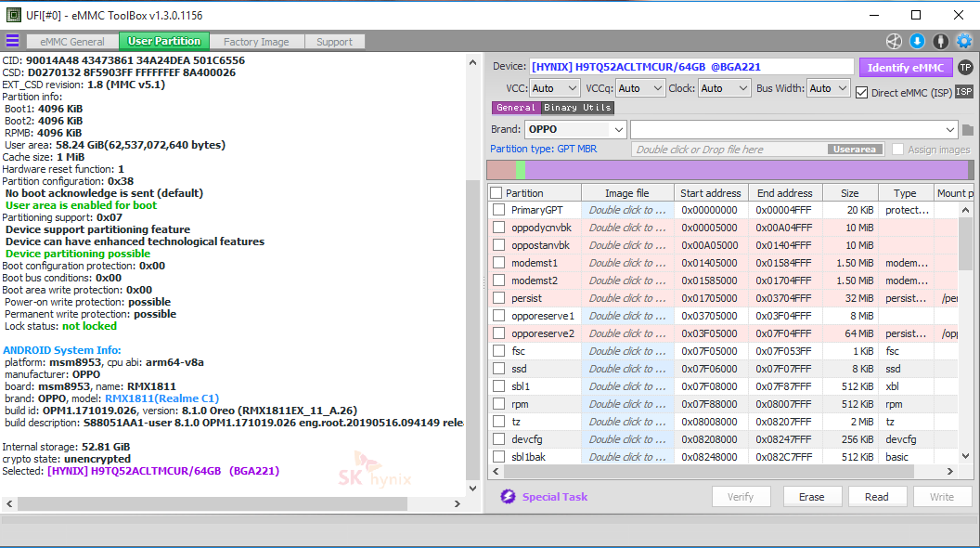
Task: Check the modemst1 partition checkbox
Action: (498, 263)
